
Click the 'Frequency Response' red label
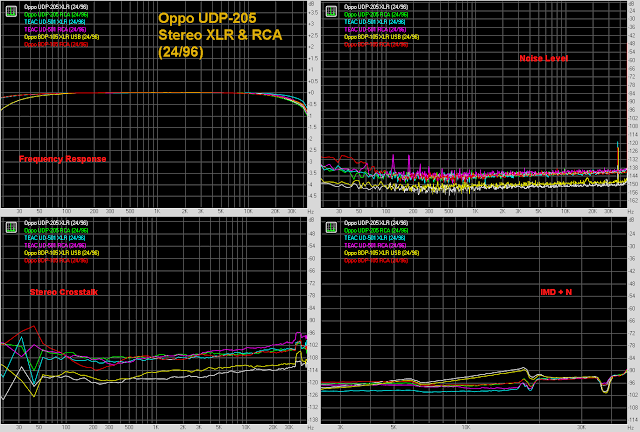point(62,159)
